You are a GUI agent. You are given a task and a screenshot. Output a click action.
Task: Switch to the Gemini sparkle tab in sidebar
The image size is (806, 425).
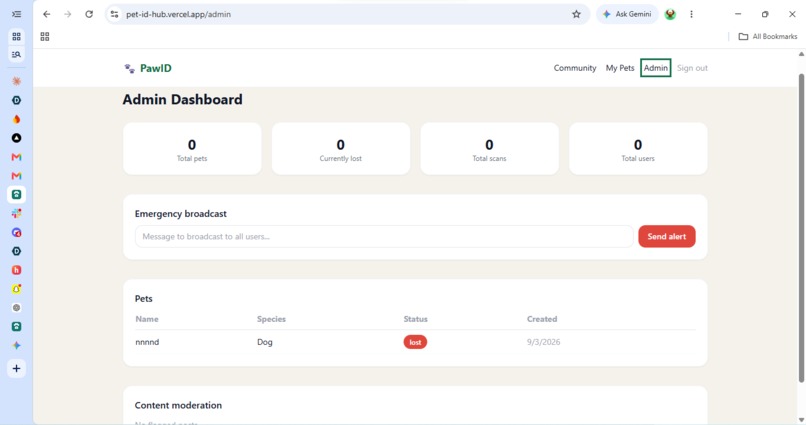pyautogui.click(x=16, y=345)
